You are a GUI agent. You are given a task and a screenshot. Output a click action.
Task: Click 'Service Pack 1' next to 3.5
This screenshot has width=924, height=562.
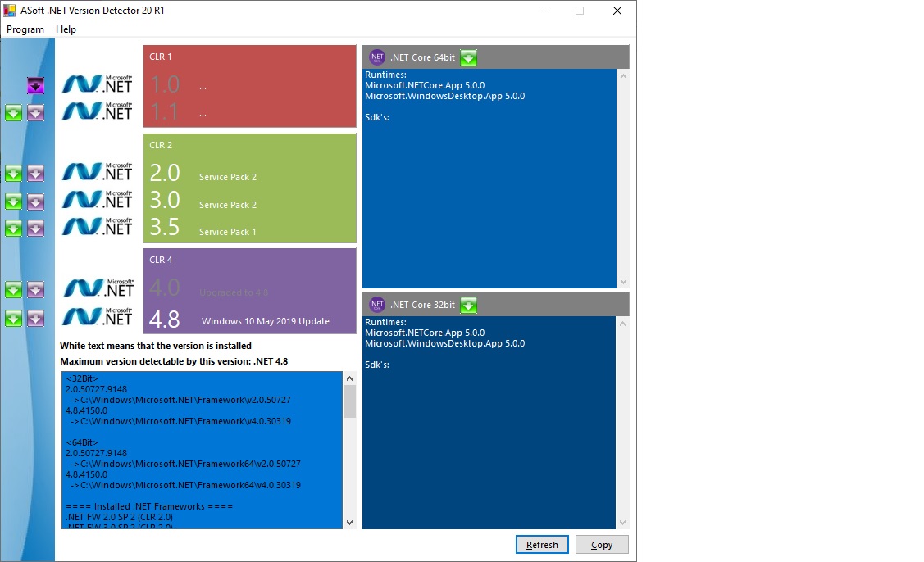coord(227,232)
